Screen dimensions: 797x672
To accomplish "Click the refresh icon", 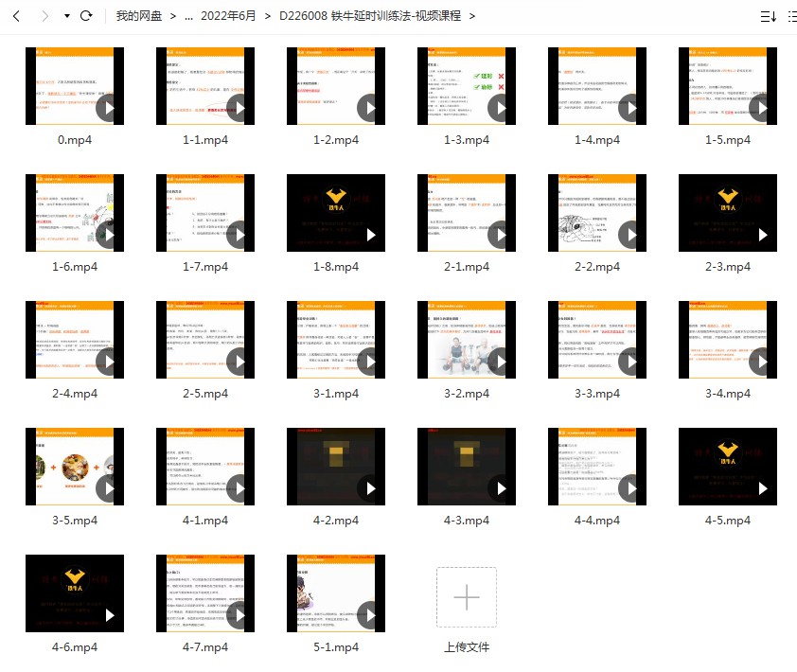I will click(x=87, y=16).
